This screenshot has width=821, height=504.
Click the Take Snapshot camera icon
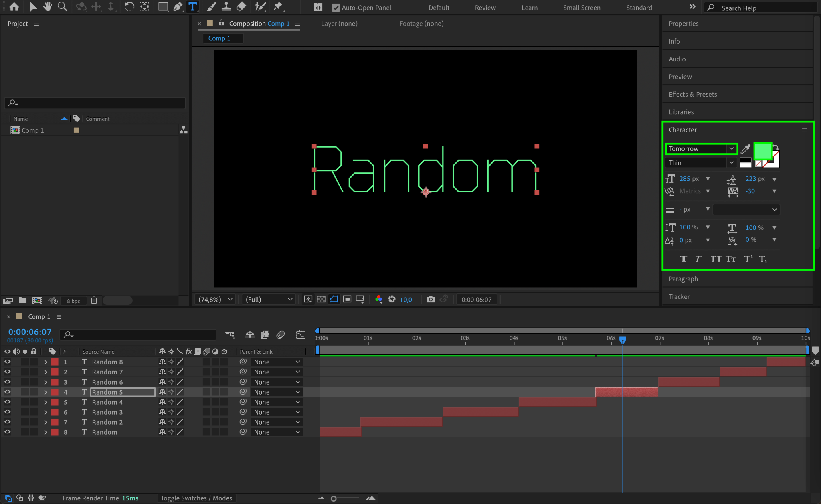(431, 299)
